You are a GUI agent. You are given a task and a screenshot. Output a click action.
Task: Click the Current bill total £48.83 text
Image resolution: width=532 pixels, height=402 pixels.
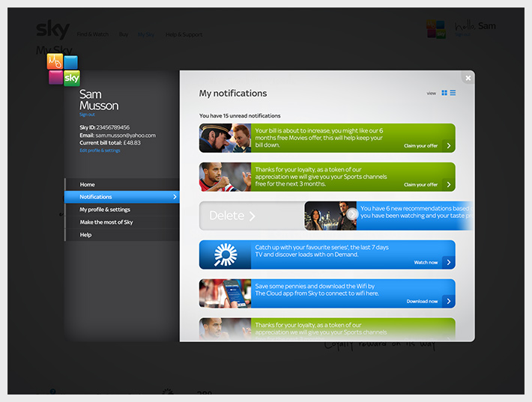tap(110, 143)
